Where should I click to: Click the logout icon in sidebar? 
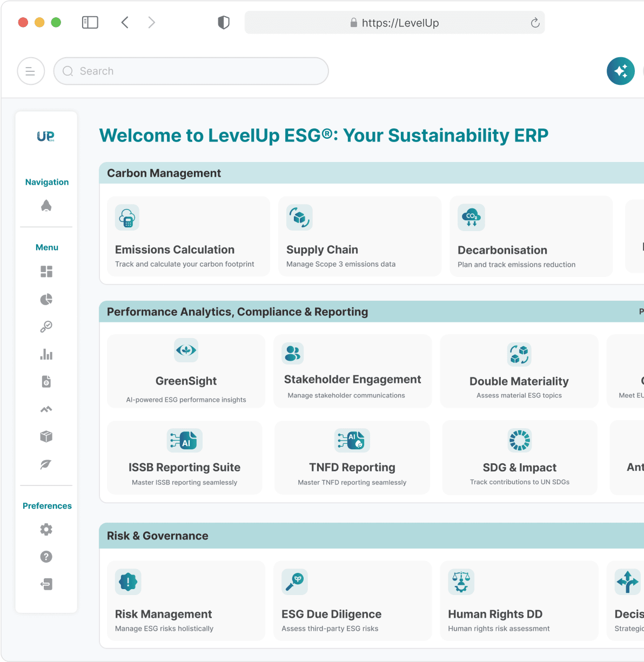tap(46, 584)
